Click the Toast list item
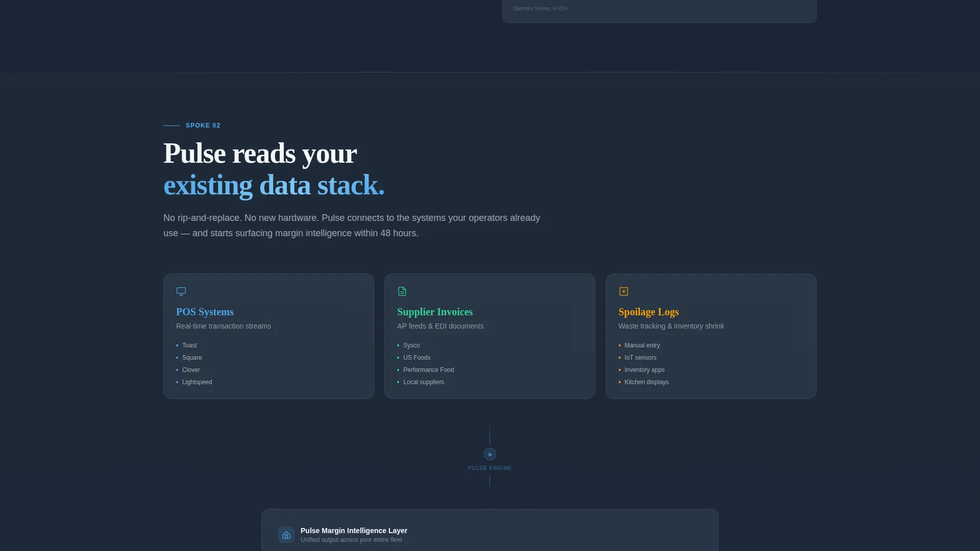 (x=189, y=345)
